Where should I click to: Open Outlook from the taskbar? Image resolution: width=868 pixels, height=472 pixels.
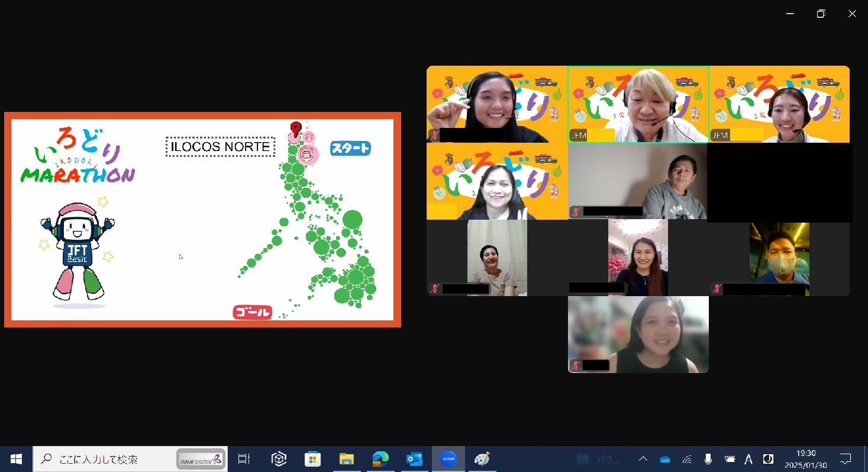coord(414,459)
